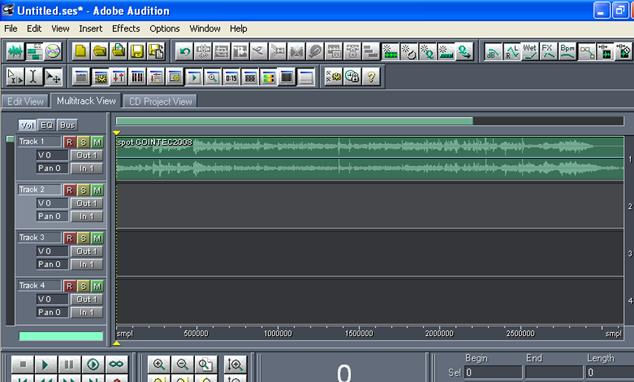Zoom in horizontally with magnifier plus
This screenshot has height=382, width=634.
[x=158, y=365]
